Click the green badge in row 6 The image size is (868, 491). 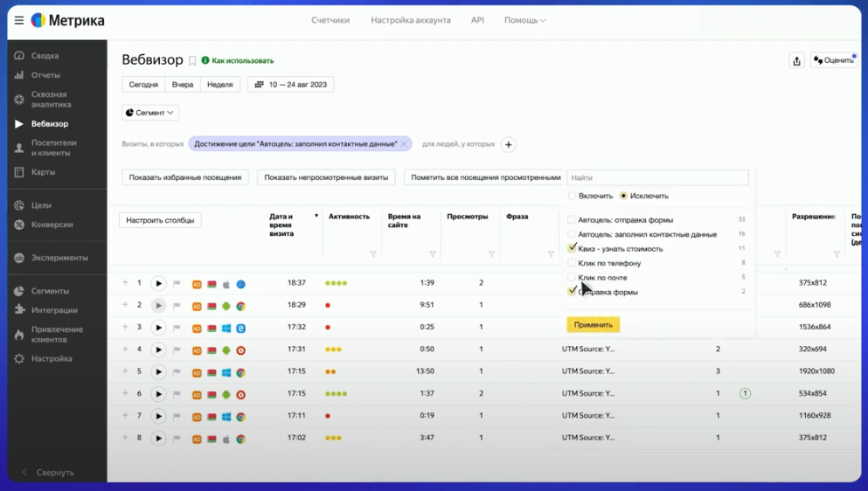pyautogui.click(x=745, y=393)
